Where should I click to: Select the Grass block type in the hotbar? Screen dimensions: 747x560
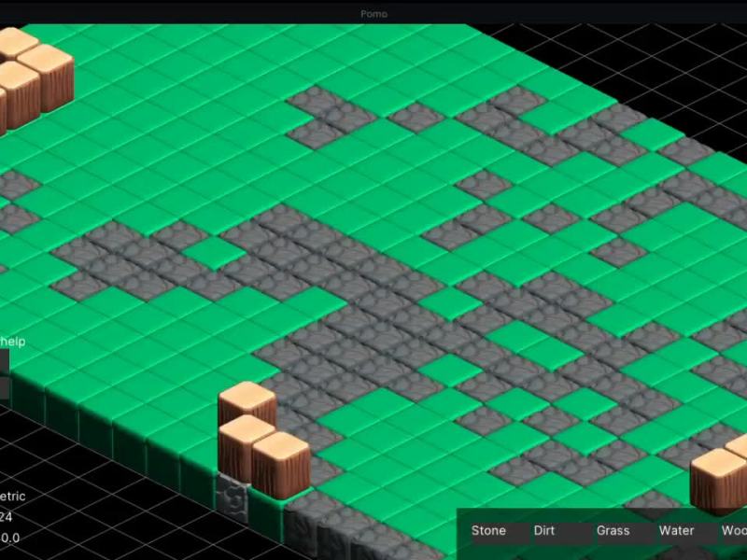(613, 530)
